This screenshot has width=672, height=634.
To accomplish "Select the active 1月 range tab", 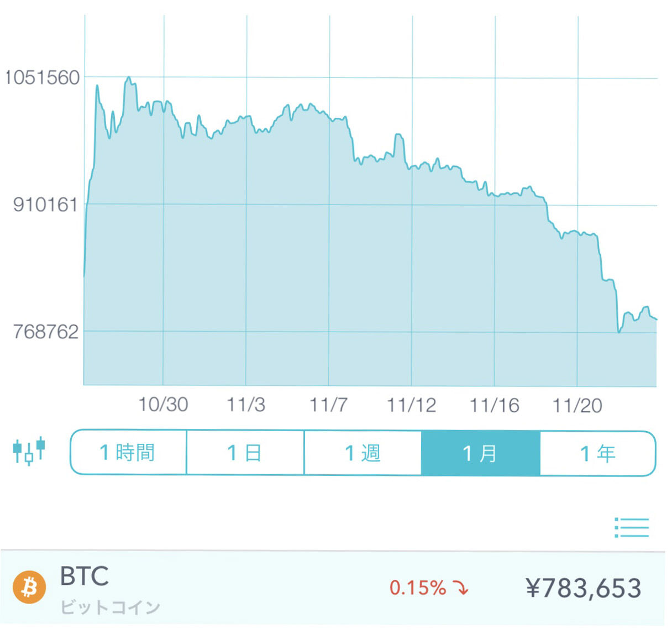I will (480, 453).
